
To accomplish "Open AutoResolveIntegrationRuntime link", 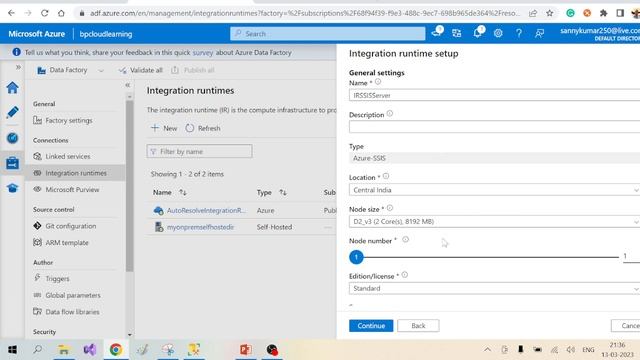I will [x=207, y=211].
